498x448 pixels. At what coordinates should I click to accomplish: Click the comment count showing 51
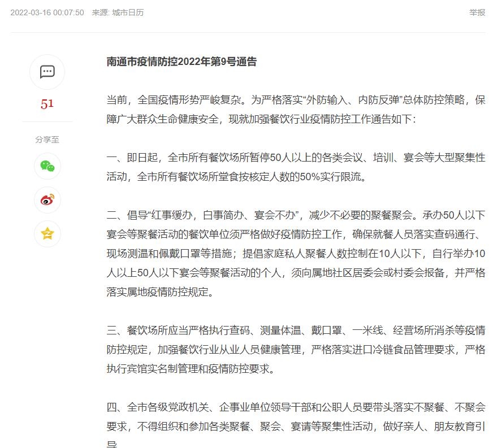[47, 103]
